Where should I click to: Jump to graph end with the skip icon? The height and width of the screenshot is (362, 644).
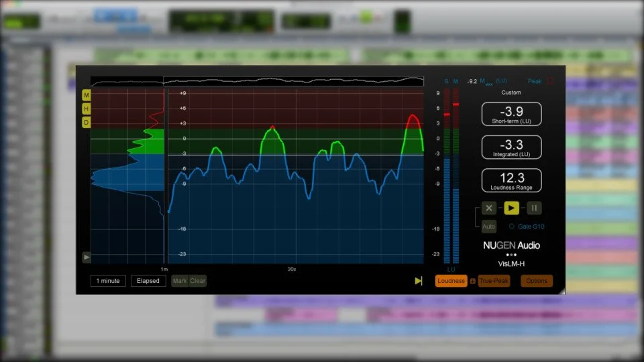coord(419,281)
